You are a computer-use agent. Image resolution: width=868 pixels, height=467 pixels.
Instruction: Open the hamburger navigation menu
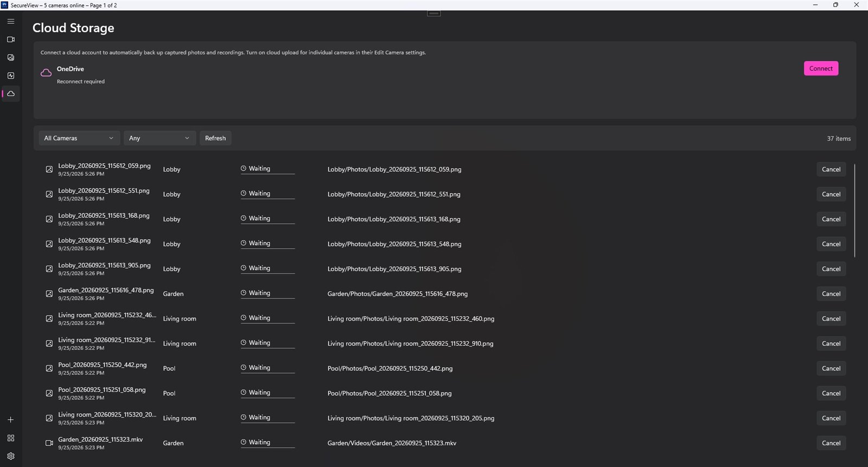point(11,21)
